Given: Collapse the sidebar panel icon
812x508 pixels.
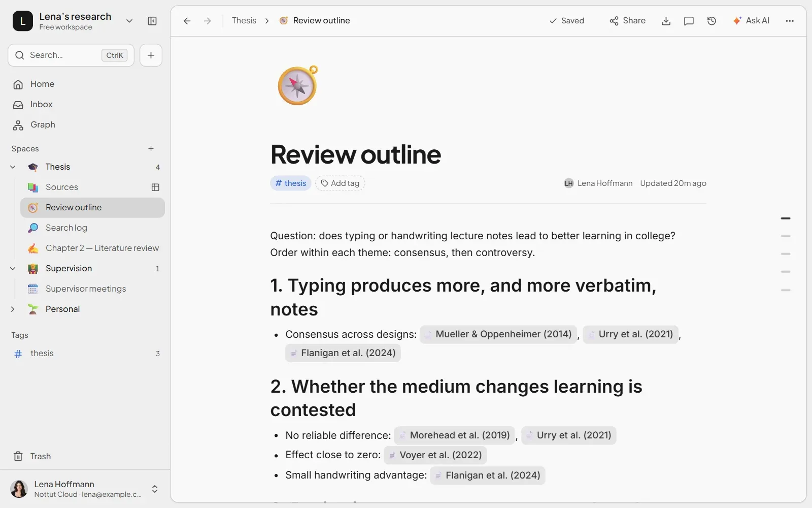Looking at the screenshot, I should 152,21.
